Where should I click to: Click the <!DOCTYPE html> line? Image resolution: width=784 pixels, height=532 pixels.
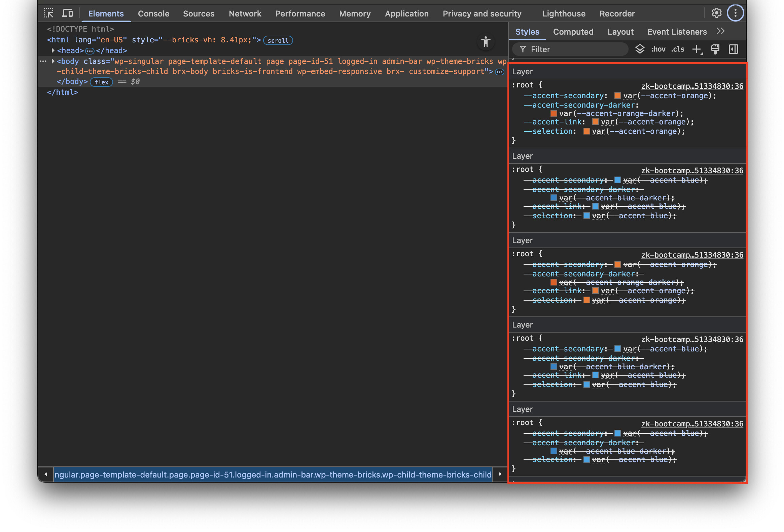(80, 29)
